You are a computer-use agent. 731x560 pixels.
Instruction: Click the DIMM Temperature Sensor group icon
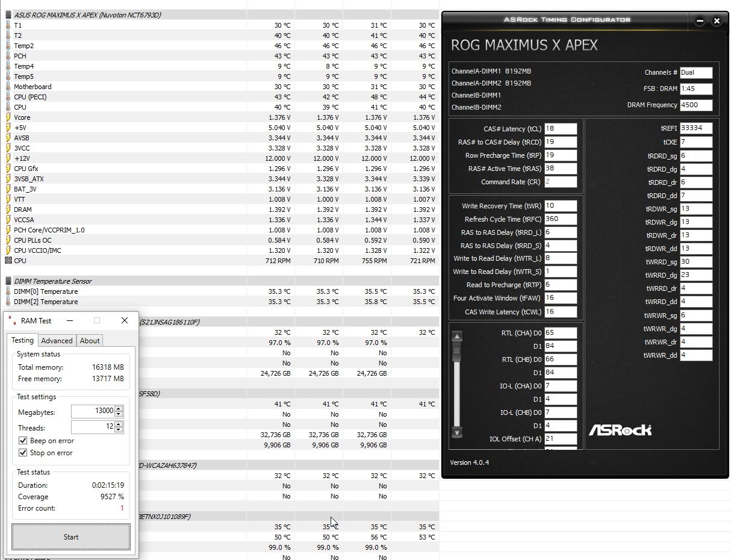(8, 281)
